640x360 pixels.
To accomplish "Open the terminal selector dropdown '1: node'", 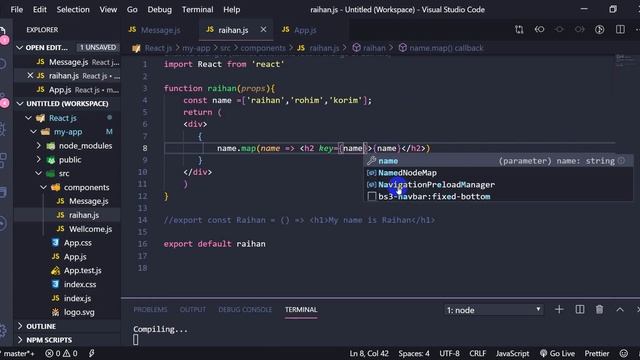I will click(493, 310).
